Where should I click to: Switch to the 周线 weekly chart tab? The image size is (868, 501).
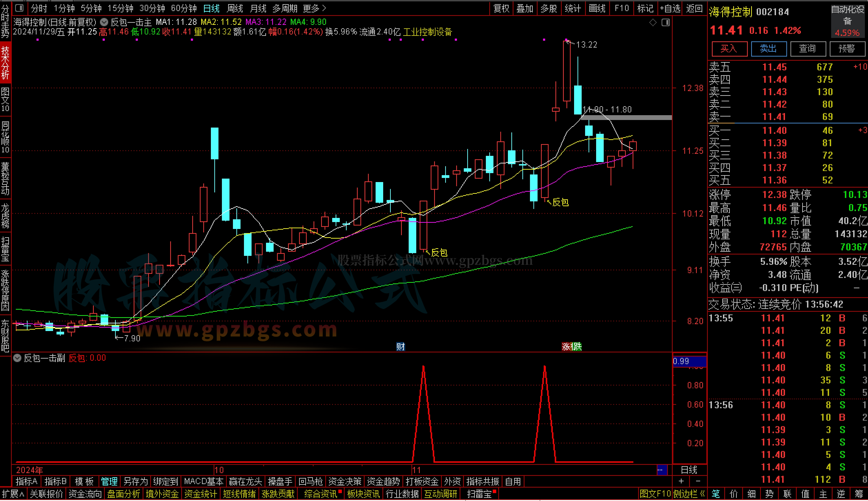click(235, 8)
